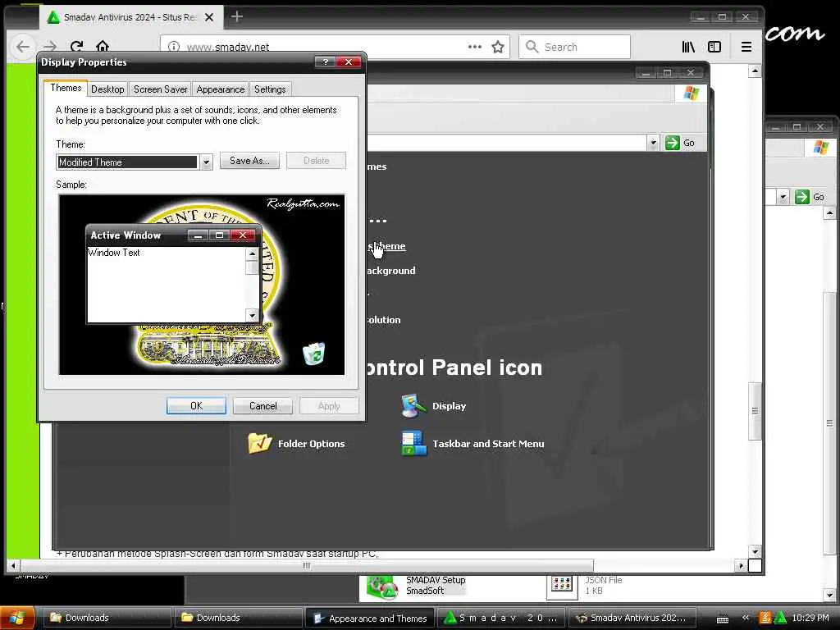The width and height of the screenshot is (840, 630).
Task: Click the Firefox Search box
Action: pos(574,47)
